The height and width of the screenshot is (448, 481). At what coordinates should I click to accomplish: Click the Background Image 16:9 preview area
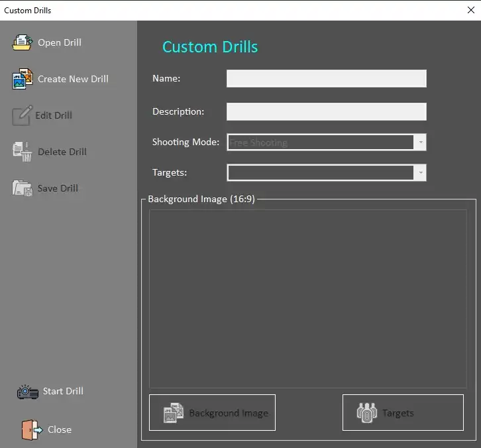[307, 298]
